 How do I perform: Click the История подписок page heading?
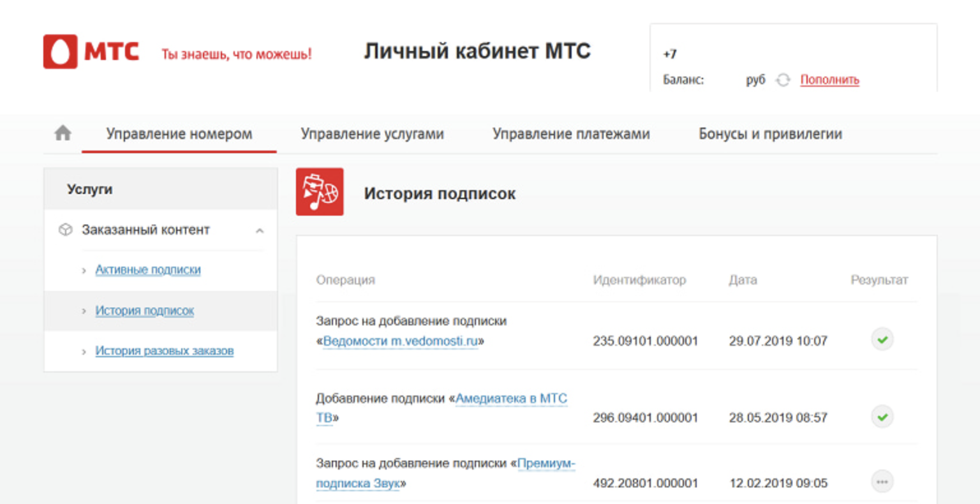point(440,193)
